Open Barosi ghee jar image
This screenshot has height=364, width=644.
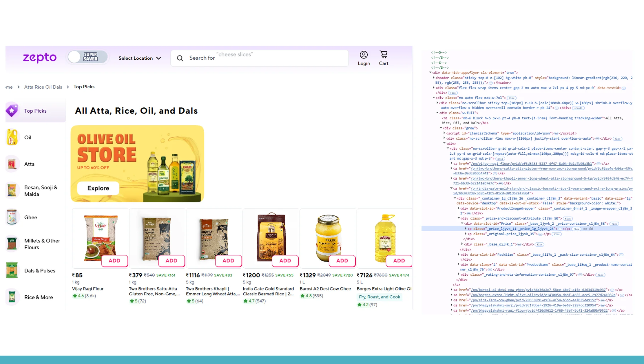coord(328,237)
